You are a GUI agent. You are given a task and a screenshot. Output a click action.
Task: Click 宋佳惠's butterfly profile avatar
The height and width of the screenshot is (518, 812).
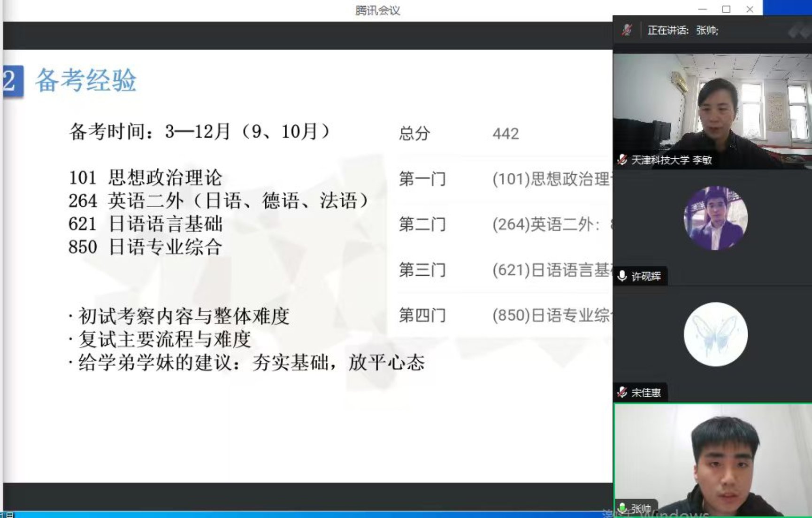(x=715, y=334)
